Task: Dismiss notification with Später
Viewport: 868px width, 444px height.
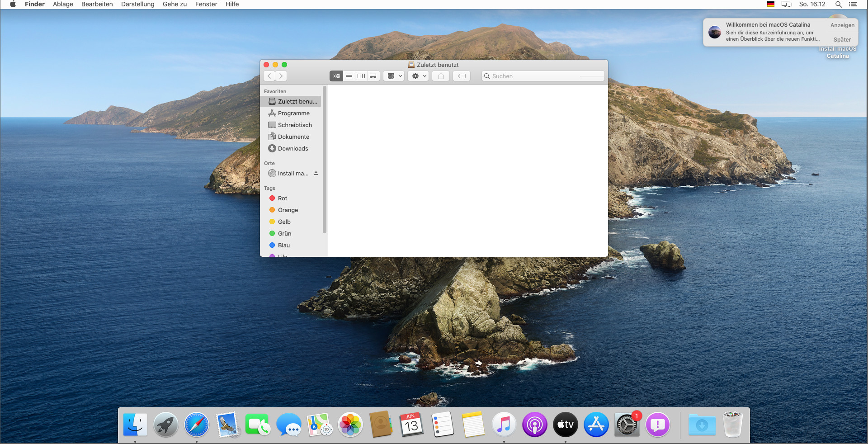Action: (842, 40)
